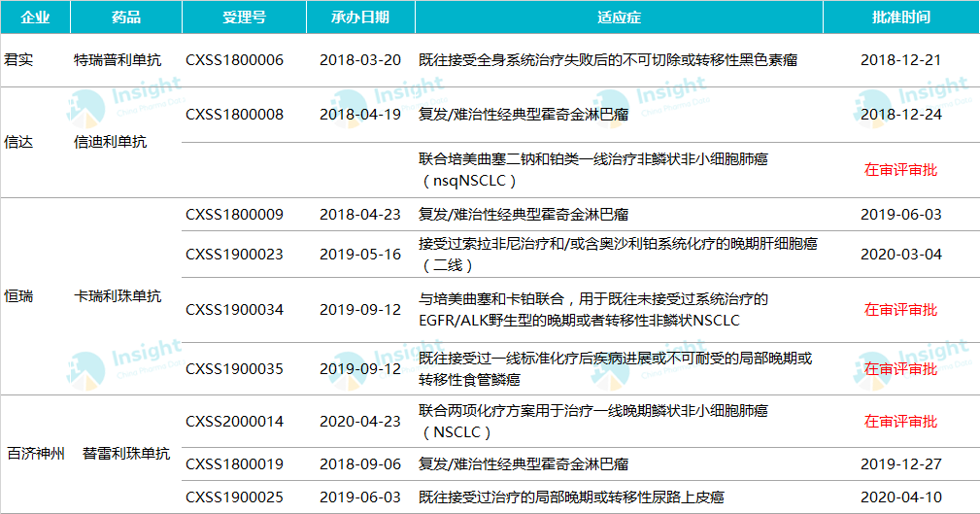Click 在审评审批 status for CXSS2000014

pyautogui.click(x=901, y=422)
